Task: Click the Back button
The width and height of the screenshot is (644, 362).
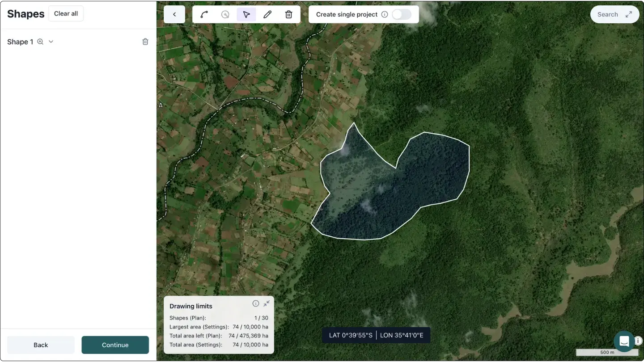Action: coord(41,345)
